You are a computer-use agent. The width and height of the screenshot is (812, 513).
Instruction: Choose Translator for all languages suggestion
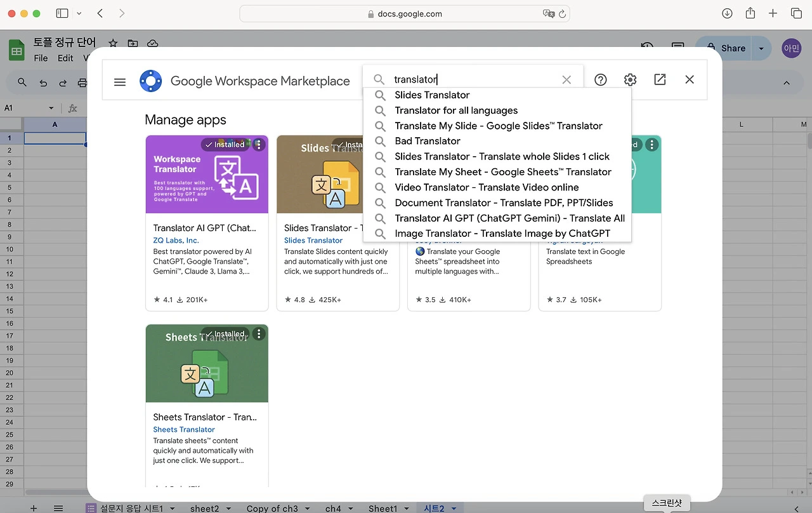pyautogui.click(x=497, y=110)
